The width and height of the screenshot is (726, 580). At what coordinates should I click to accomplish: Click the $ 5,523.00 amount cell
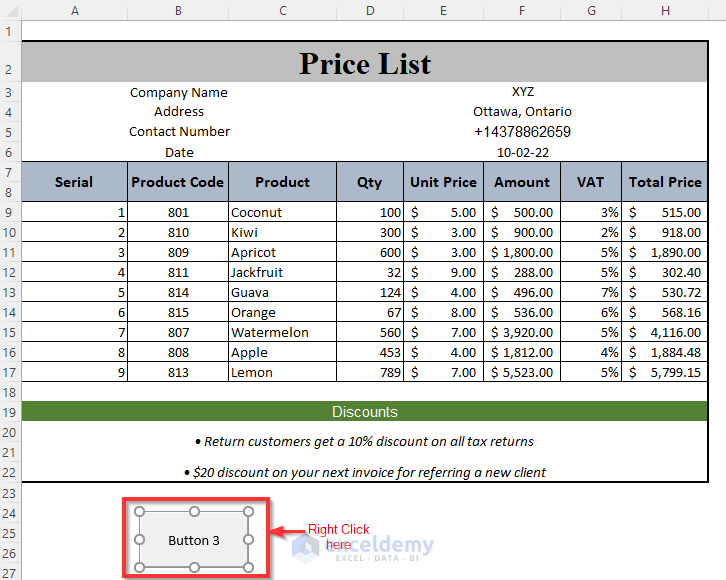coord(522,372)
